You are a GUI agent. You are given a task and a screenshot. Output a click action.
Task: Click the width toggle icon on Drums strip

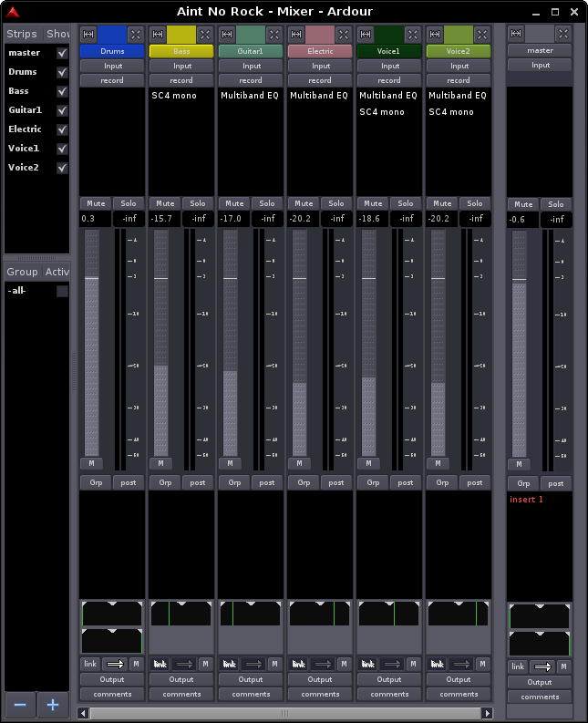pos(88,34)
